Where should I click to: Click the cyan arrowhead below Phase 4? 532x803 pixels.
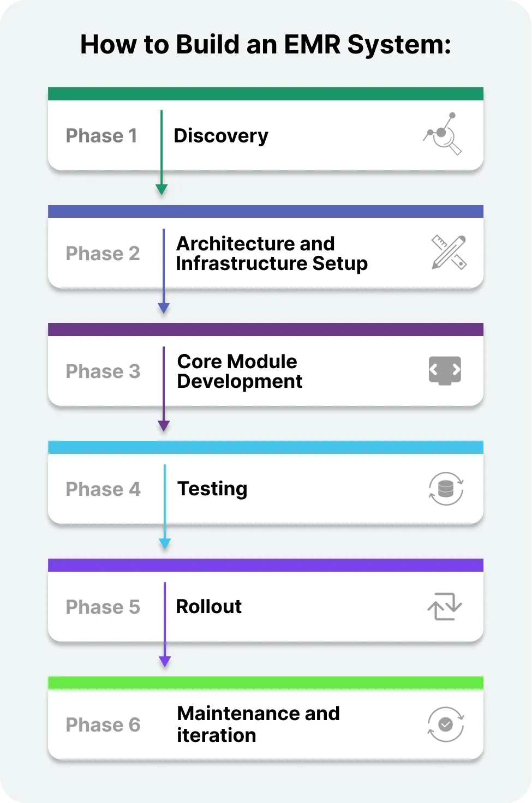pyautogui.click(x=165, y=543)
